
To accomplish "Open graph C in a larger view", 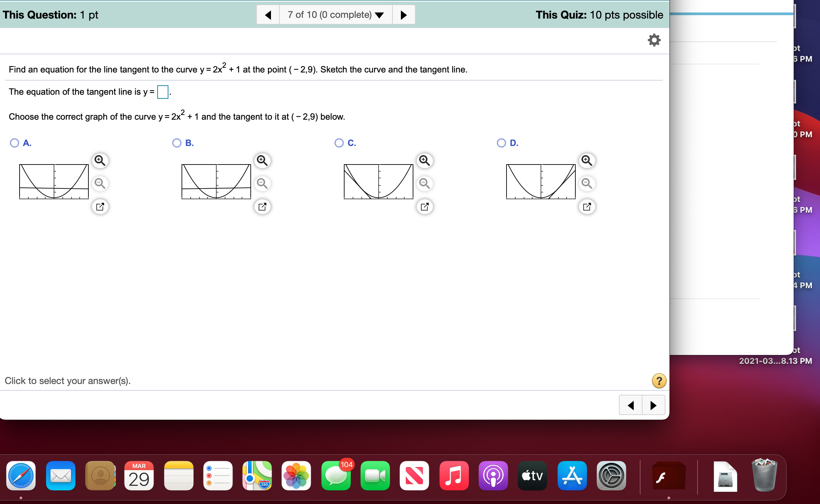I will coord(425,207).
